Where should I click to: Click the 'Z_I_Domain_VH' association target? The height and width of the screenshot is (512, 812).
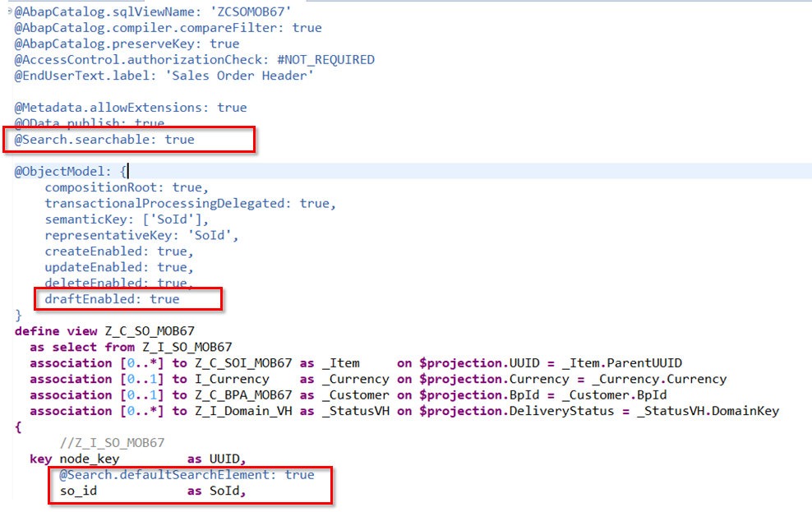tap(243, 411)
